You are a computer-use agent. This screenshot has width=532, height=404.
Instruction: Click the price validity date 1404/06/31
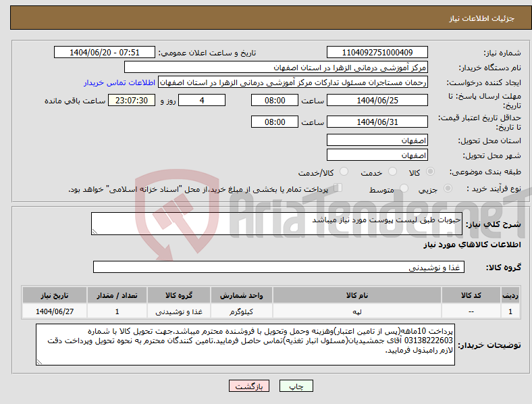pos(377,122)
